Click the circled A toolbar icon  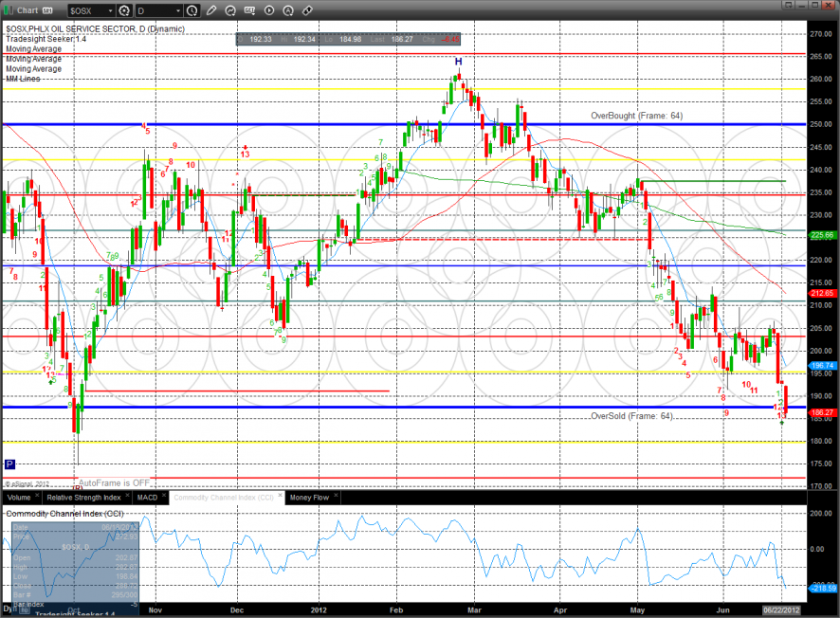288,9
